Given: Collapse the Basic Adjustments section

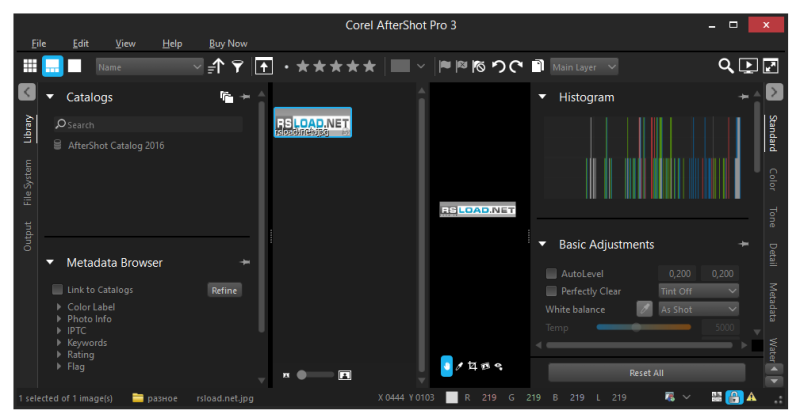Looking at the screenshot, I should pyautogui.click(x=542, y=244).
